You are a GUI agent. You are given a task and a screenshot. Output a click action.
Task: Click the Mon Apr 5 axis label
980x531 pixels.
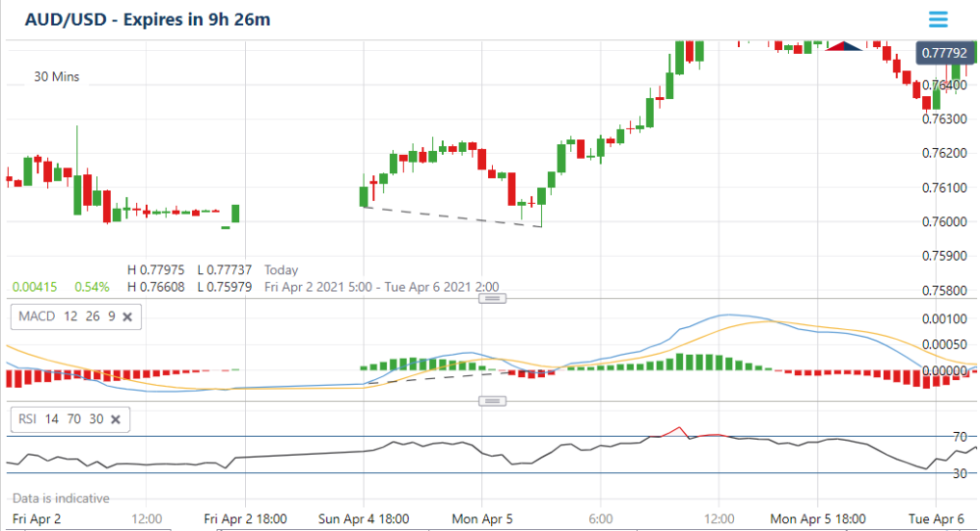pos(482,519)
